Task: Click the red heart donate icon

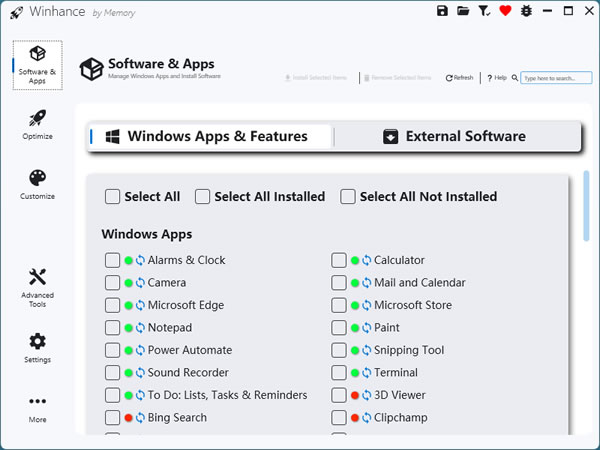Action: click(x=505, y=12)
